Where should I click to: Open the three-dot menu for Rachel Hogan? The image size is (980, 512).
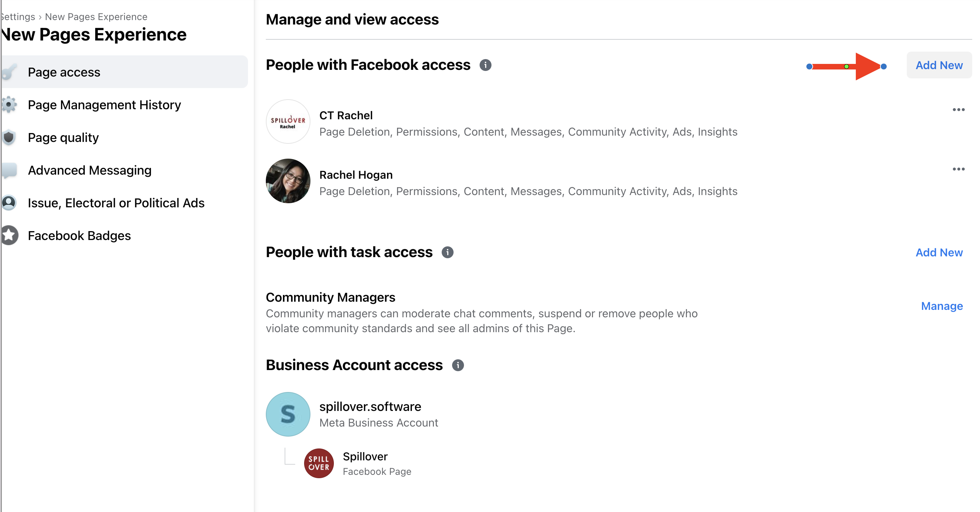(958, 169)
